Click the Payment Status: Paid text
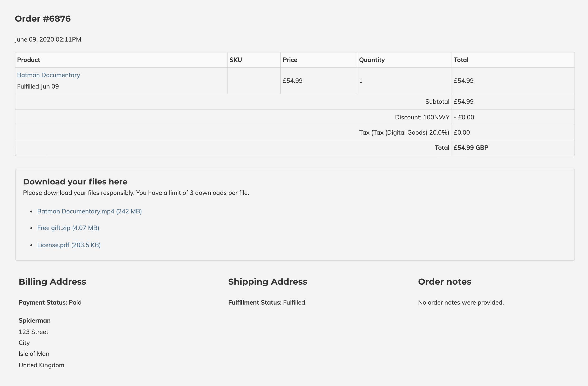588x386 pixels. pos(50,302)
